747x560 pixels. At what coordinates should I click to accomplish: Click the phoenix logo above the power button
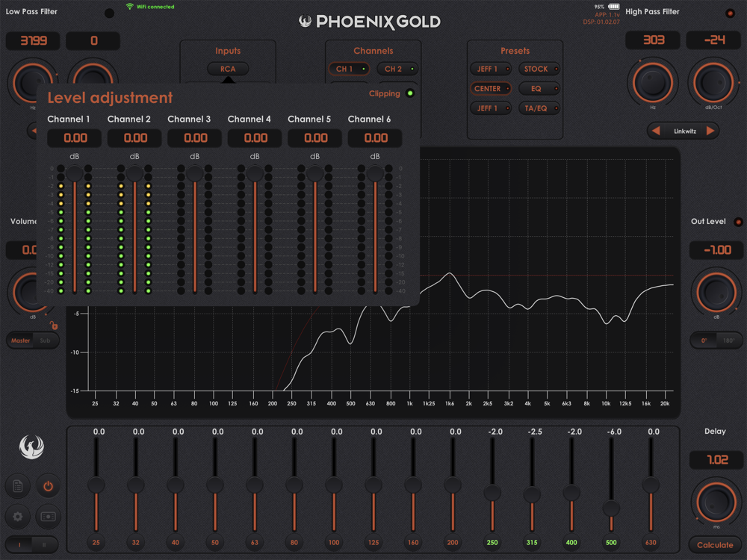31,447
